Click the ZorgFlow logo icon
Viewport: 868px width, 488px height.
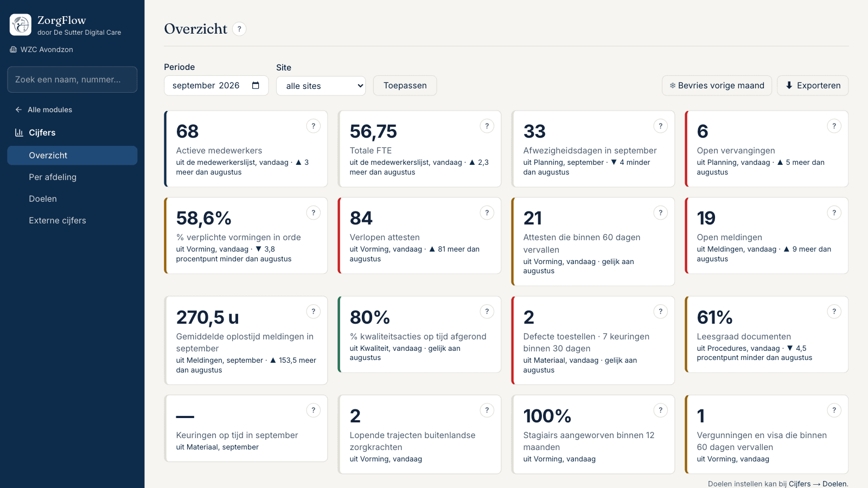[x=21, y=25]
